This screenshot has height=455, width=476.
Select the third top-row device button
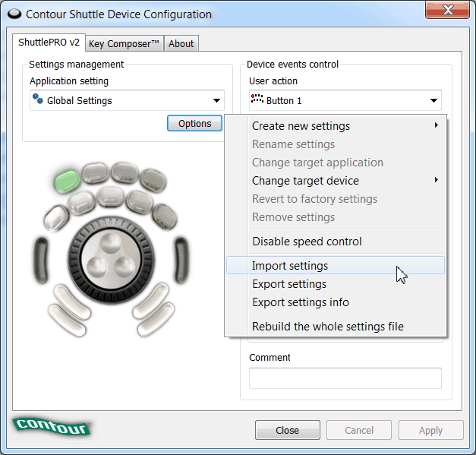point(125,172)
